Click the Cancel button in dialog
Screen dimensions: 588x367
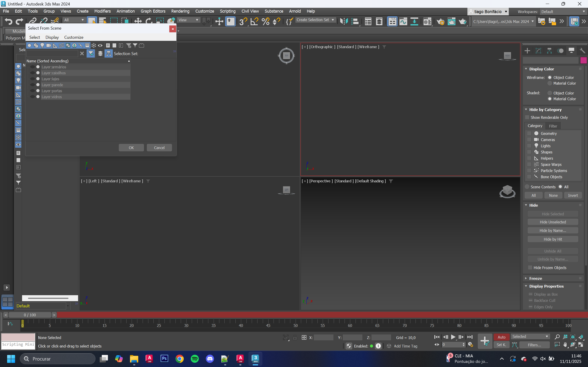pyautogui.click(x=159, y=148)
